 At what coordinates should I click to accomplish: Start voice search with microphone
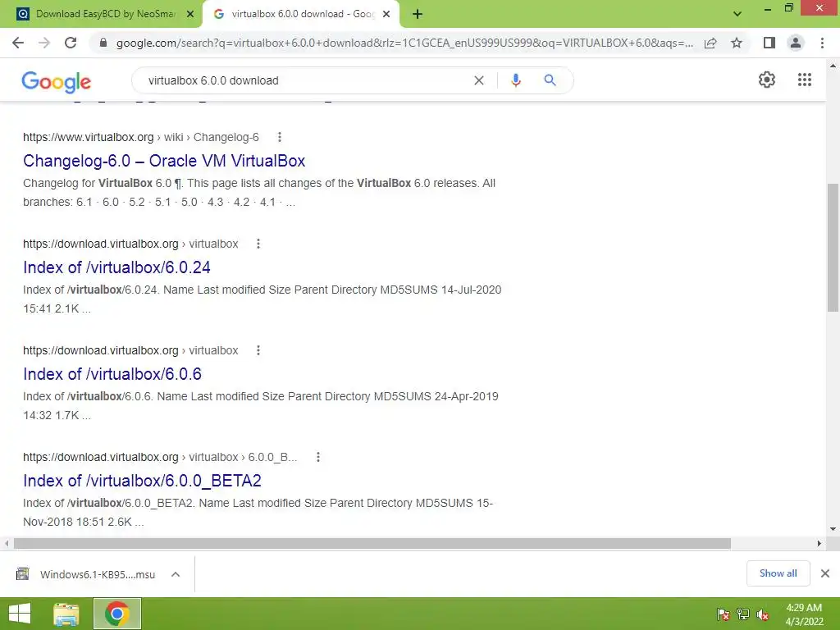tap(516, 80)
